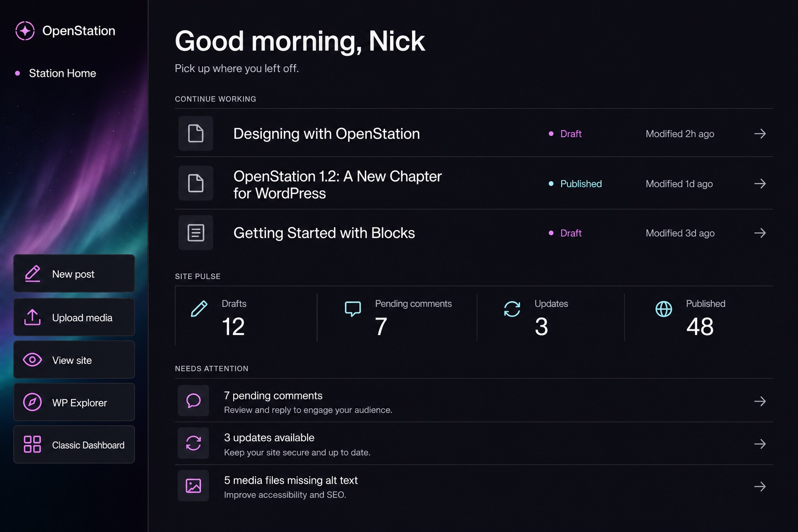
Task: Click the arrow for 7 pending comments
Action: coord(760,401)
